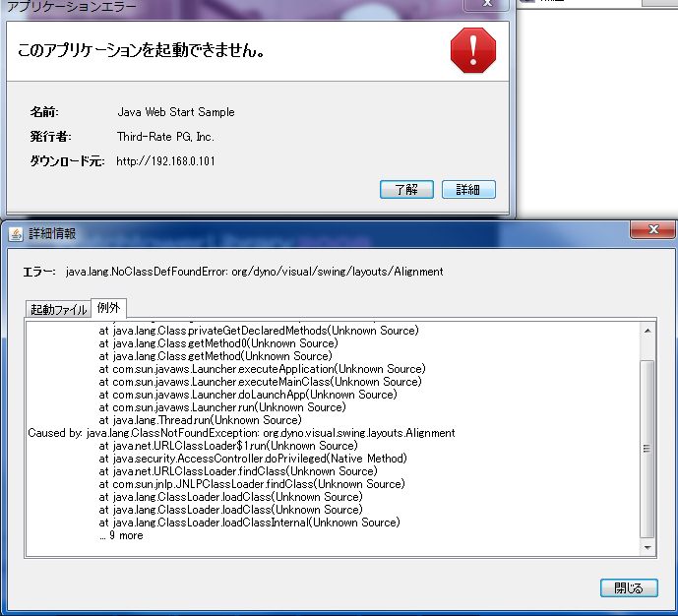Click the Launcher.executeMainClass stack line
The width and height of the screenshot is (678, 616).
click(261, 381)
